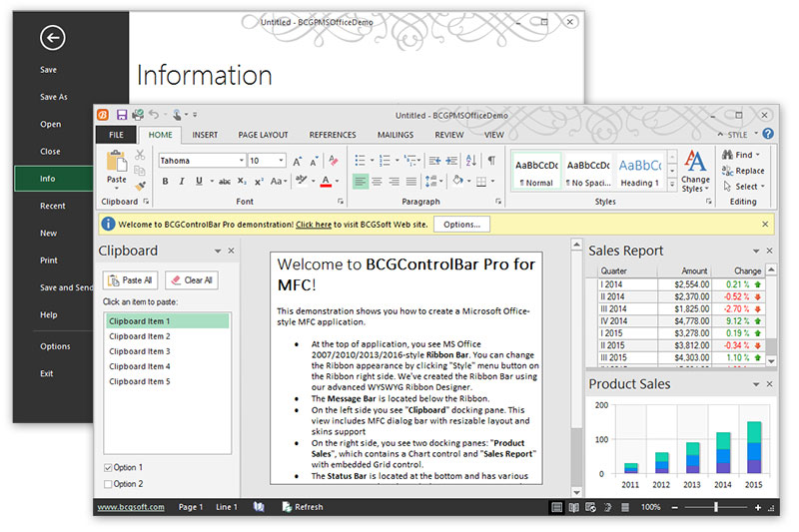Align text left
799x532 pixels.
tap(361, 182)
